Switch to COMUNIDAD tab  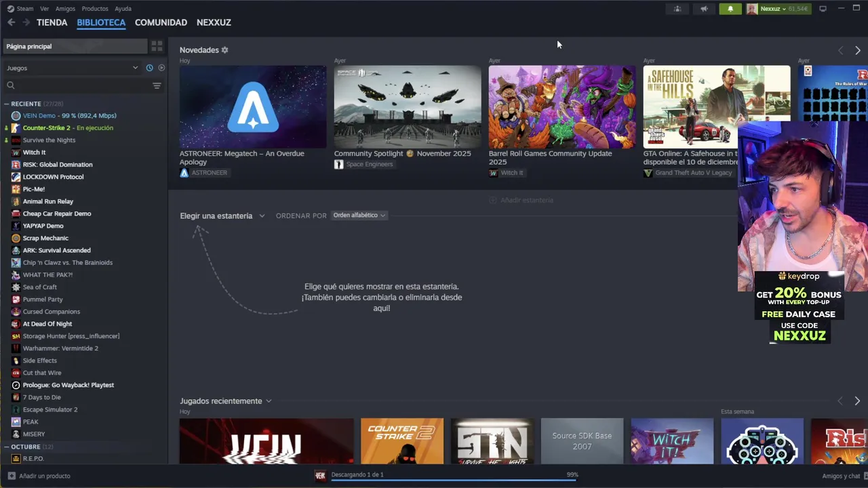pyautogui.click(x=161, y=22)
